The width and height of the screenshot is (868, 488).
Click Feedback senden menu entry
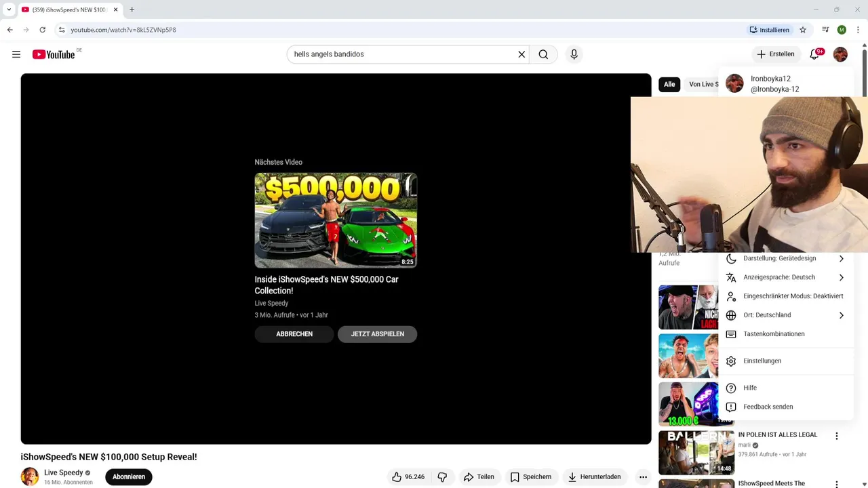click(785, 407)
